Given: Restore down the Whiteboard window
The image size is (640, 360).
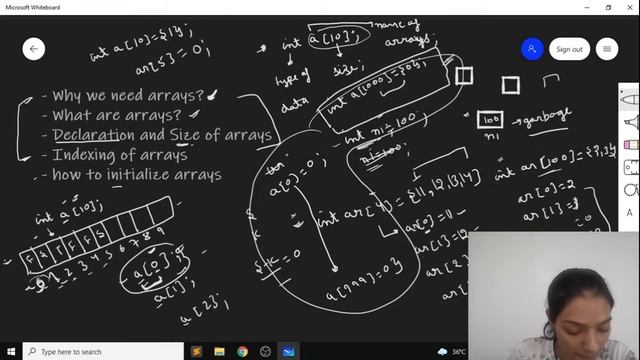Looking at the screenshot, I should coord(608,7).
